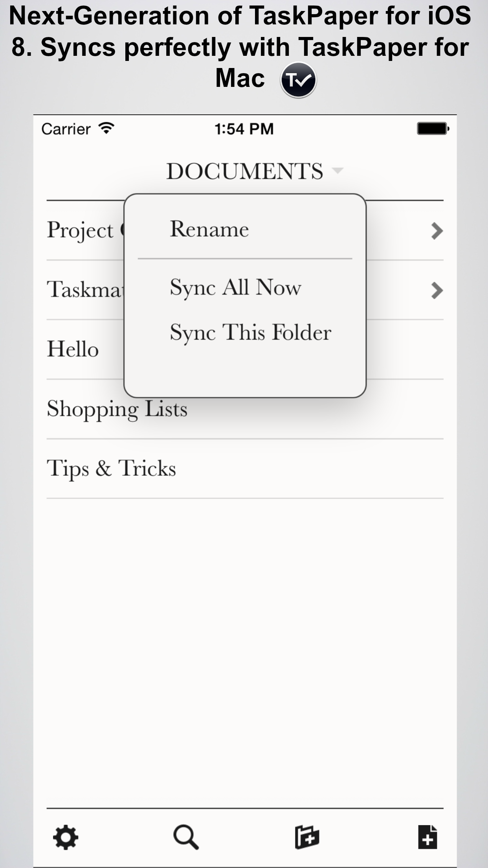Open settings with the gear icon
The image size is (488, 868).
66,837
